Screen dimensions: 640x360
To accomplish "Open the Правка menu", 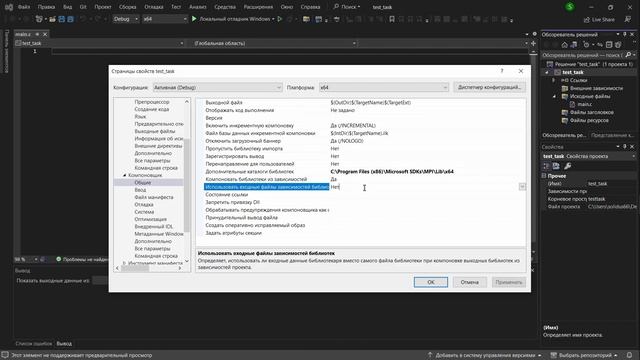I will coord(46,7).
